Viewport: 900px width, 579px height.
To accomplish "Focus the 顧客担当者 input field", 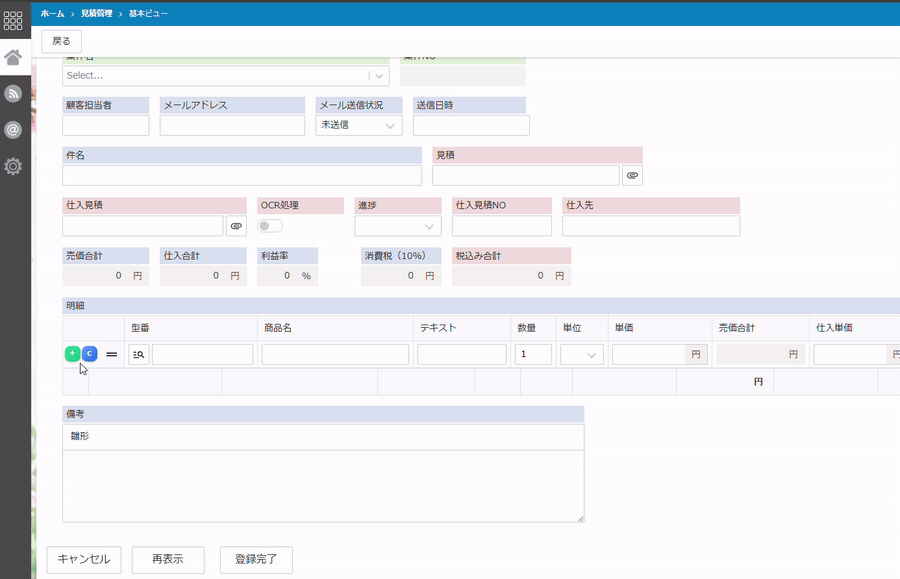I will 106,125.
